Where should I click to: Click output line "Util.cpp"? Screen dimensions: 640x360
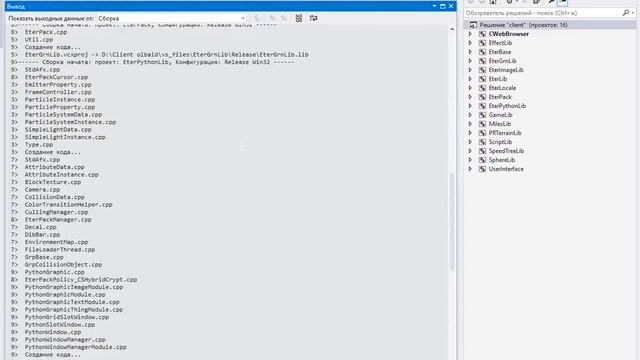[39, 40]
